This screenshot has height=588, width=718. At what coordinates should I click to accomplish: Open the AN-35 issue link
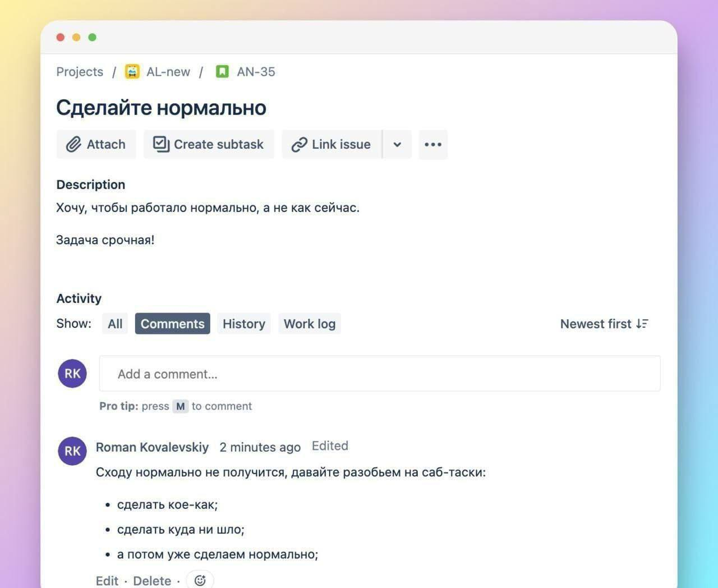[x=256, y=72]
